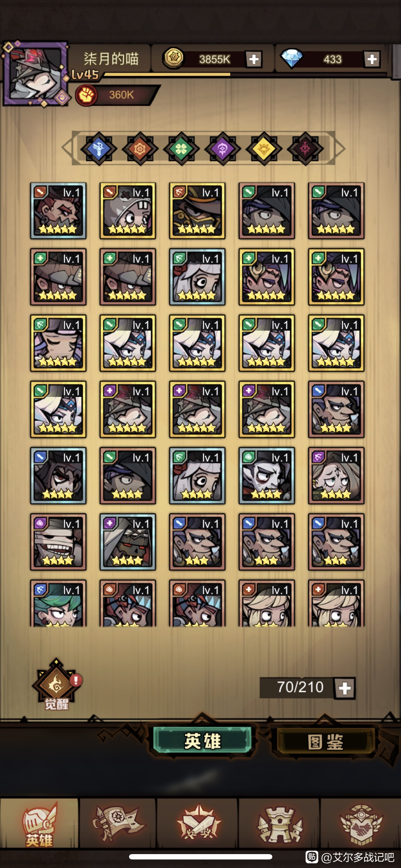Open the crossed swords battle menu
Viewport: 401px width, 868px height.
pos(199,823)
